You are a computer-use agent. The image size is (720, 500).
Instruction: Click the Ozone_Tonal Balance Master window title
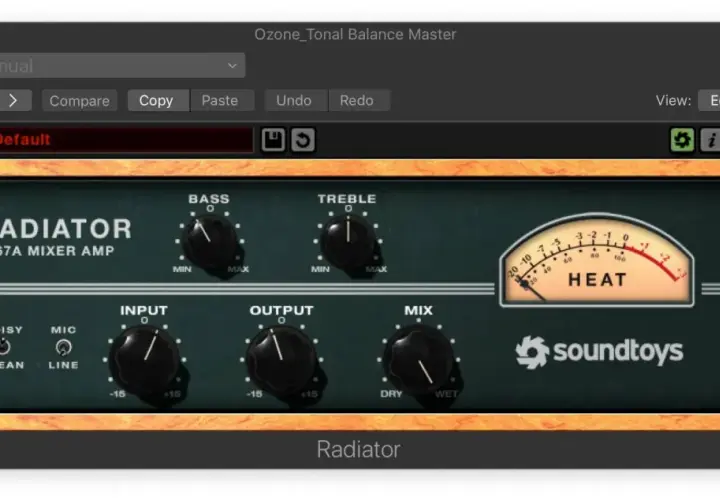pos(355,34)
